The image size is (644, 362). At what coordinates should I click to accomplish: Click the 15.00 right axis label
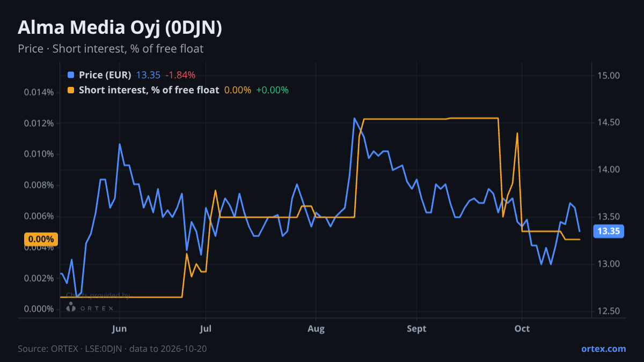(608, 76)
